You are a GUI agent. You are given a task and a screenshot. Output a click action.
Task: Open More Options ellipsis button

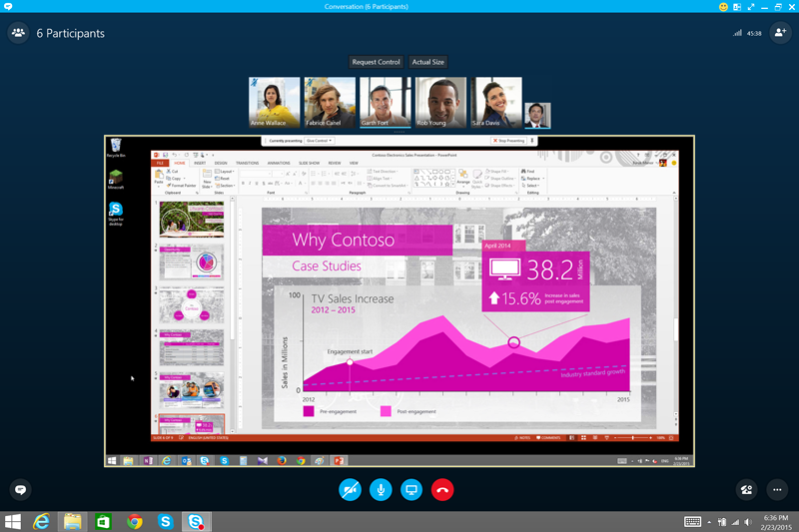[777, 490]
